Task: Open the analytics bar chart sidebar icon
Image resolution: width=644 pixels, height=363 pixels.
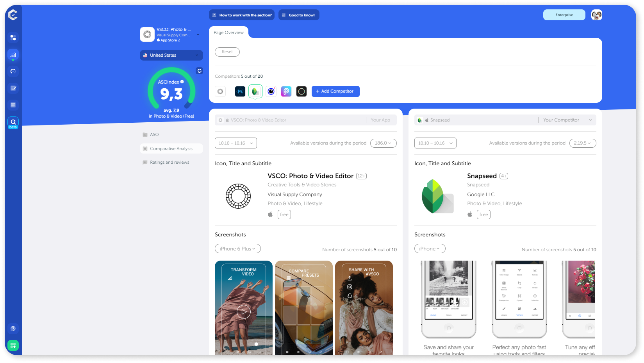Action: (x=13, y=55)
